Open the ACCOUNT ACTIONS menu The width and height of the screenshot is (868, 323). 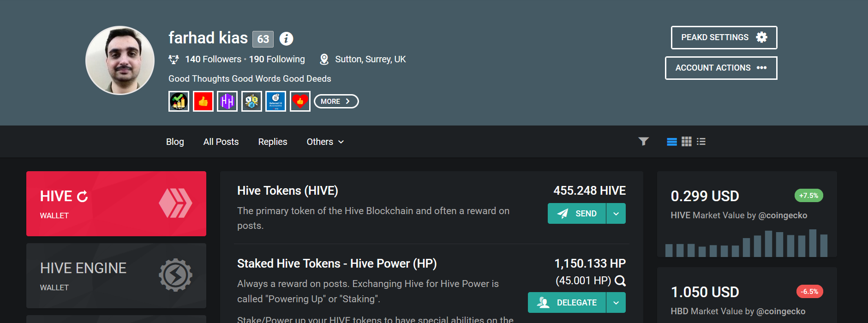point(721,68)
